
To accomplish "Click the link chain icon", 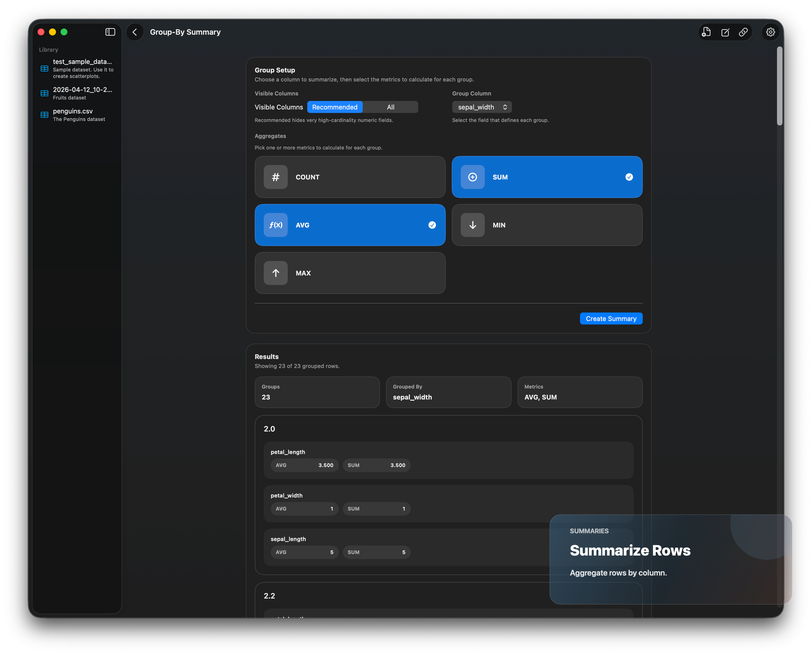I will (x=743, y=32).
